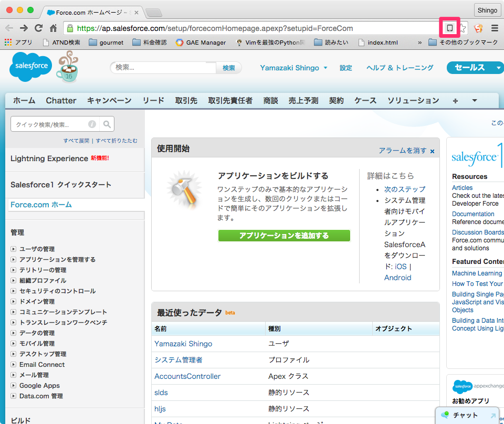Expand アプリケーションを管理する node
Screen dimensions: 504x424
[x=13, y=260]
